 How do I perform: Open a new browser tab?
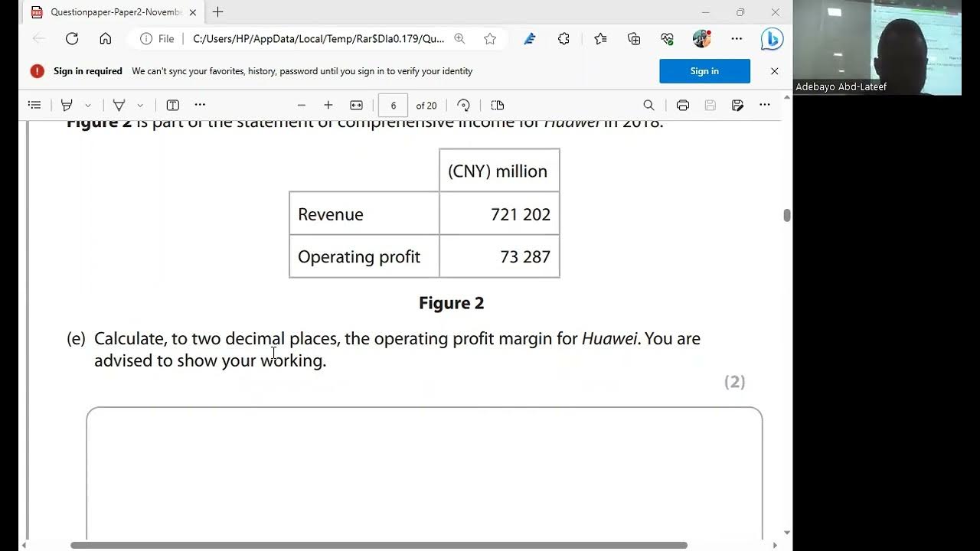point(217,12)
